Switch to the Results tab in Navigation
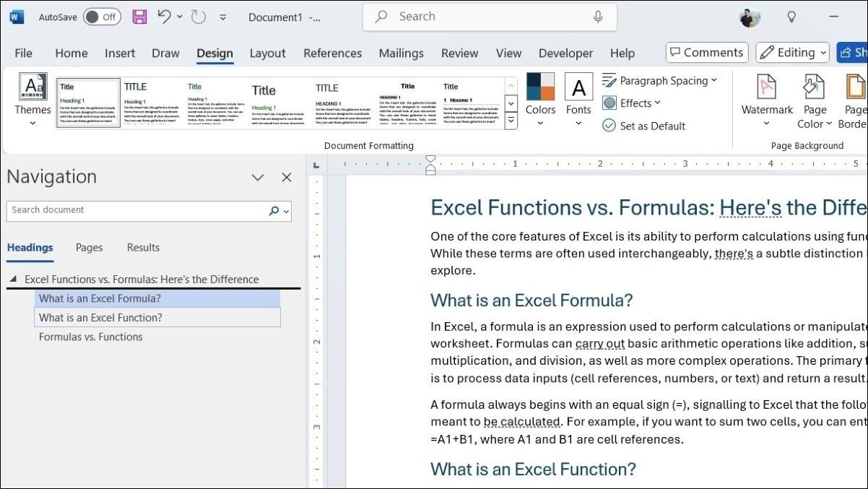The height and width of the screenshot is (489, 868). 143,248
